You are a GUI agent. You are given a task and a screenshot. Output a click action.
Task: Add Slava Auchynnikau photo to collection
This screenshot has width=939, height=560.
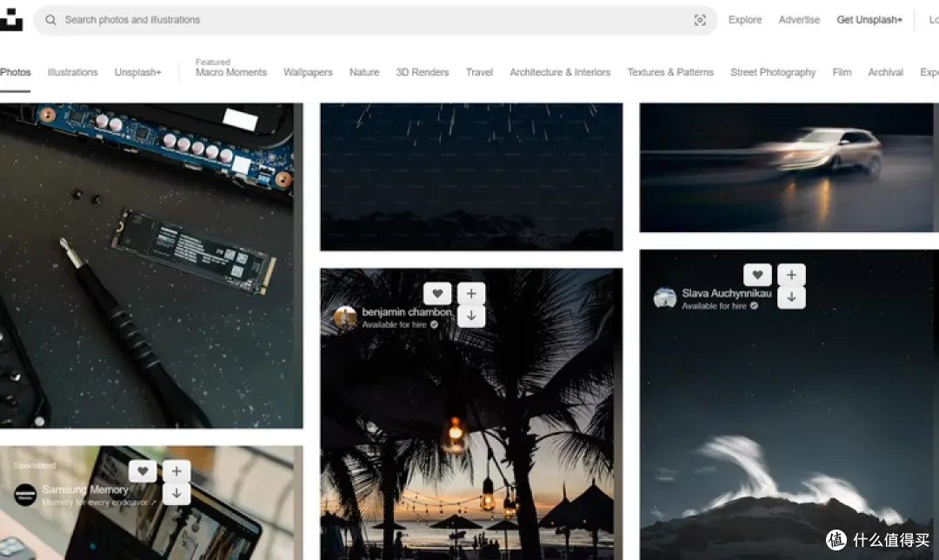[x=791, y=275]
